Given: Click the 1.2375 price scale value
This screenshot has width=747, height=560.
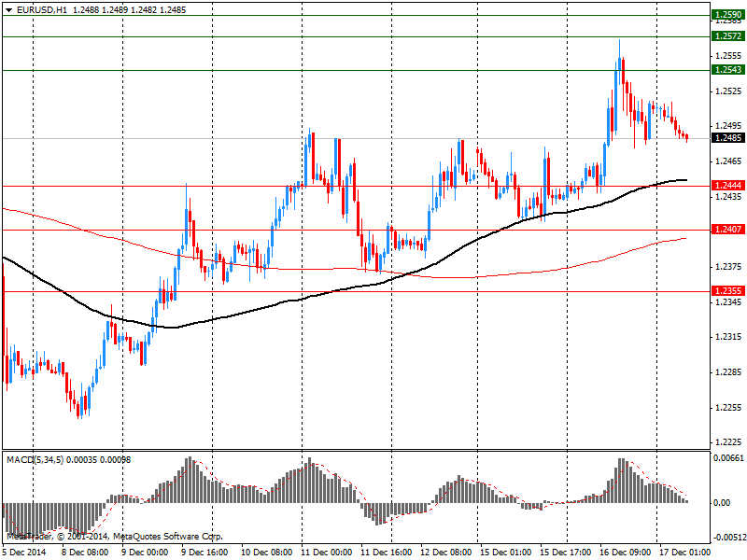Looking at the screenshot, I should (x=729, y=267).
